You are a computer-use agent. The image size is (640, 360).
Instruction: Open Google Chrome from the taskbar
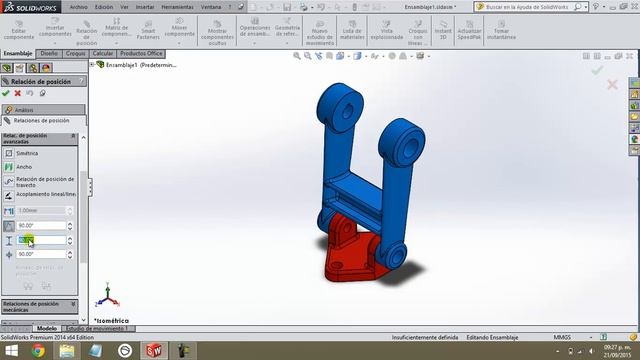pyautogui.click(x=38, y=351)
